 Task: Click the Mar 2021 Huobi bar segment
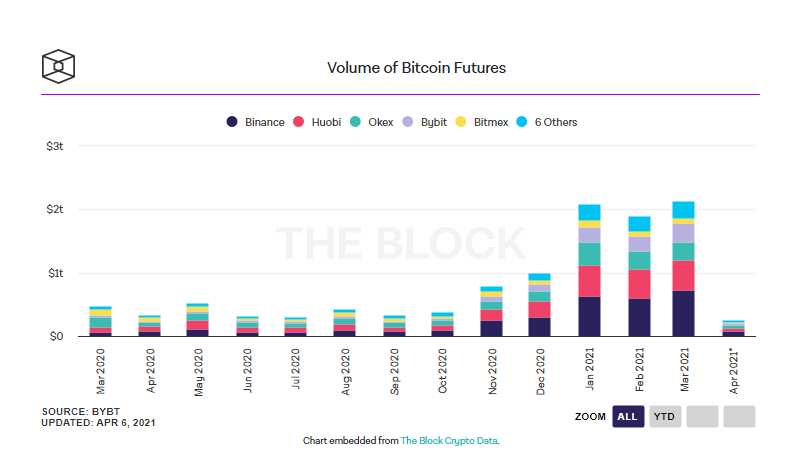click(x=684, y=275)
